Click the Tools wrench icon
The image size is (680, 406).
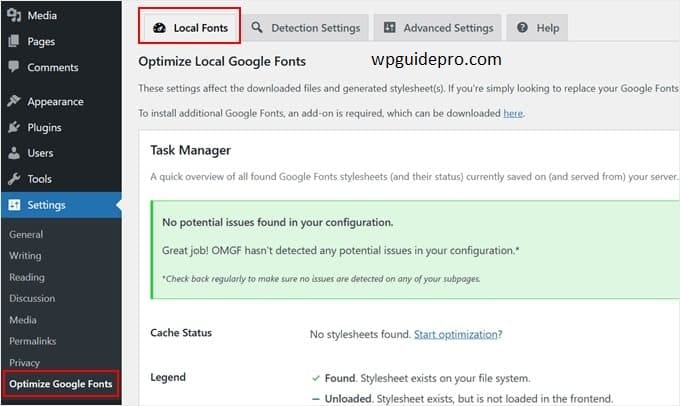pos(14,179)
